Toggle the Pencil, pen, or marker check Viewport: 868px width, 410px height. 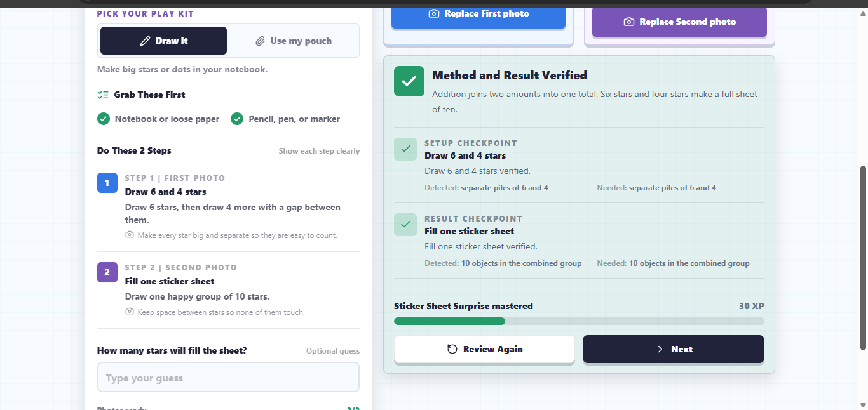tap(237, 119)
